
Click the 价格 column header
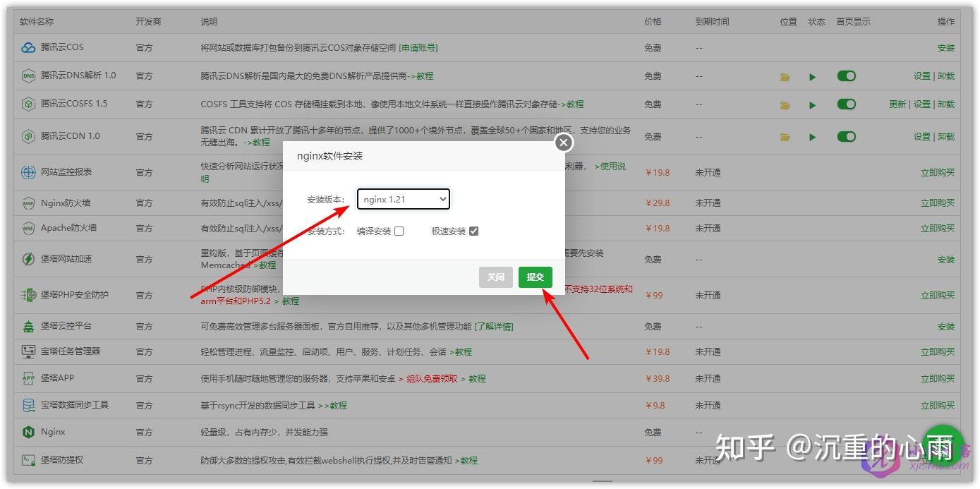click(x=653, y=22)
